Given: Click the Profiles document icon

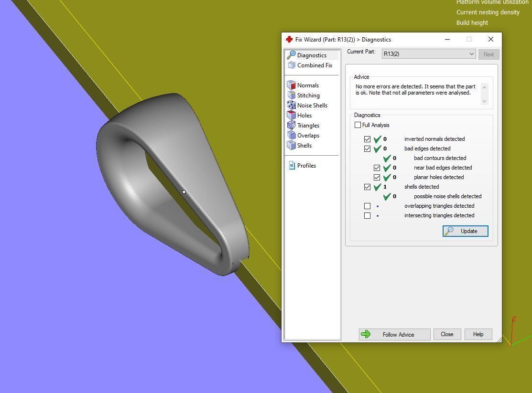Looking at the screenshot, I should coord(292,165).
